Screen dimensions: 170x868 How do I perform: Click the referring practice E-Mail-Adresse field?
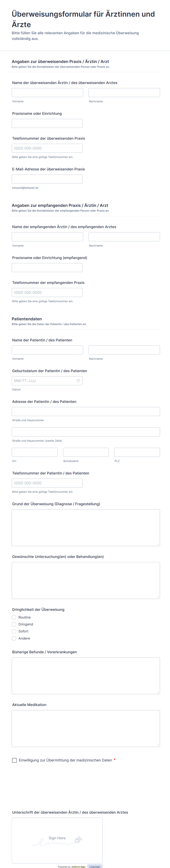tap(47, 179)
